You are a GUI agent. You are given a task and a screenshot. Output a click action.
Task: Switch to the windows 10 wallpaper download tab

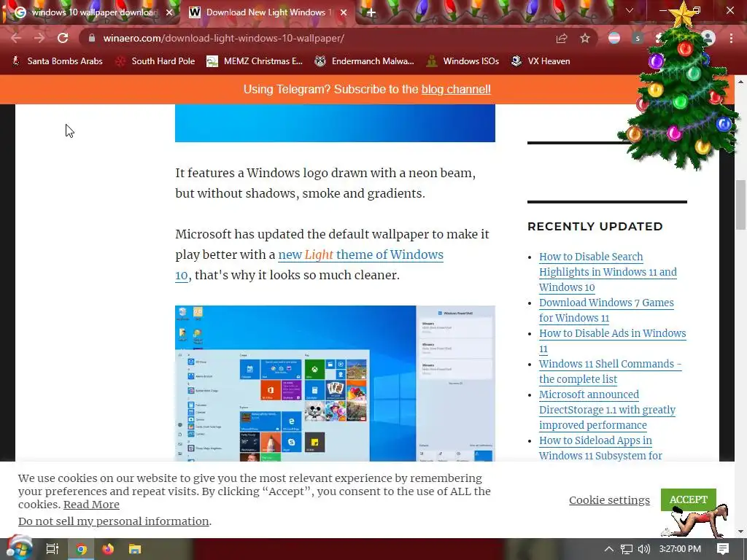[x=93, y=12]
